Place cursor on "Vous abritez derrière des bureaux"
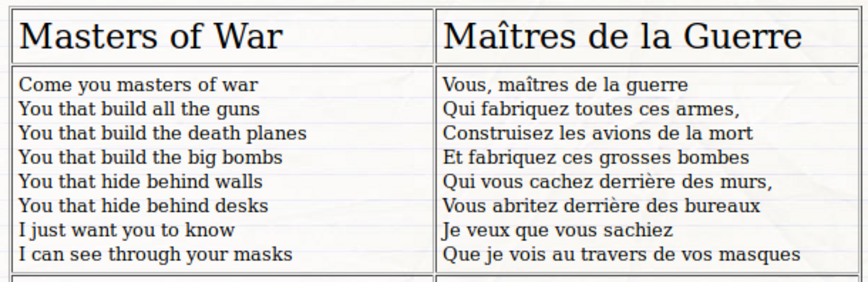Screen dimensions: 868x282 click(601, 206)
